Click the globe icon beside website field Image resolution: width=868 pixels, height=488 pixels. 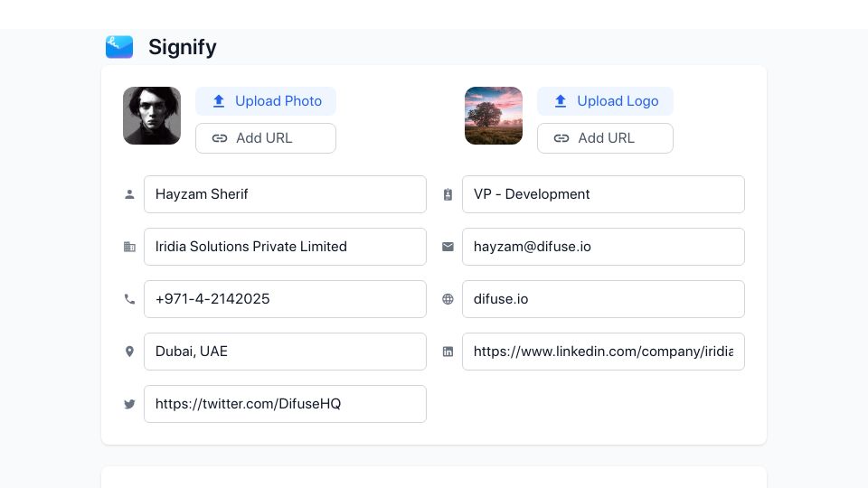click(x=448, y=299)
